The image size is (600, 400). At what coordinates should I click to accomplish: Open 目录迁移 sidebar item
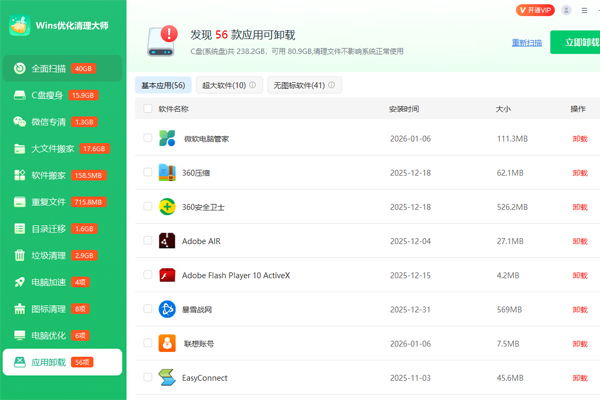point(62,229)
